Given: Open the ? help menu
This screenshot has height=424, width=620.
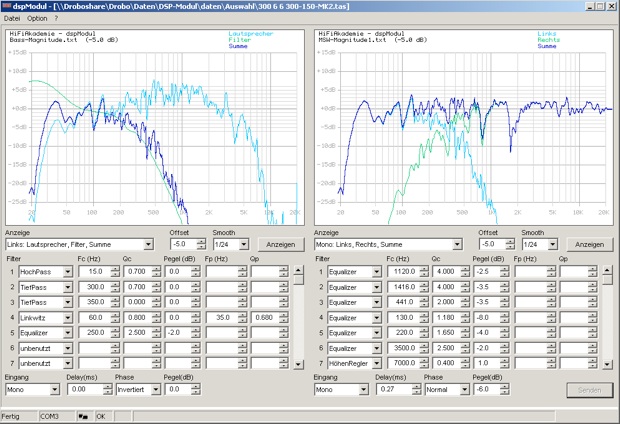Looking at the screenshot, I should coord(56,18).
